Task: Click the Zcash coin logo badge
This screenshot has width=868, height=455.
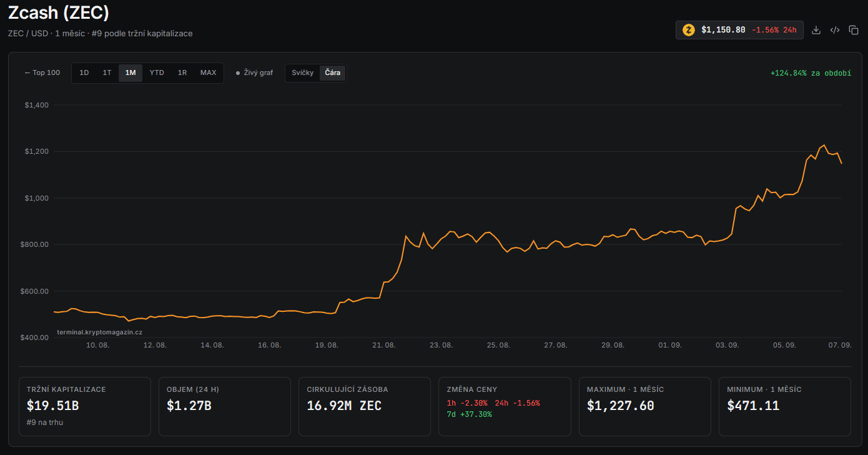Action: tap(689, 30)
